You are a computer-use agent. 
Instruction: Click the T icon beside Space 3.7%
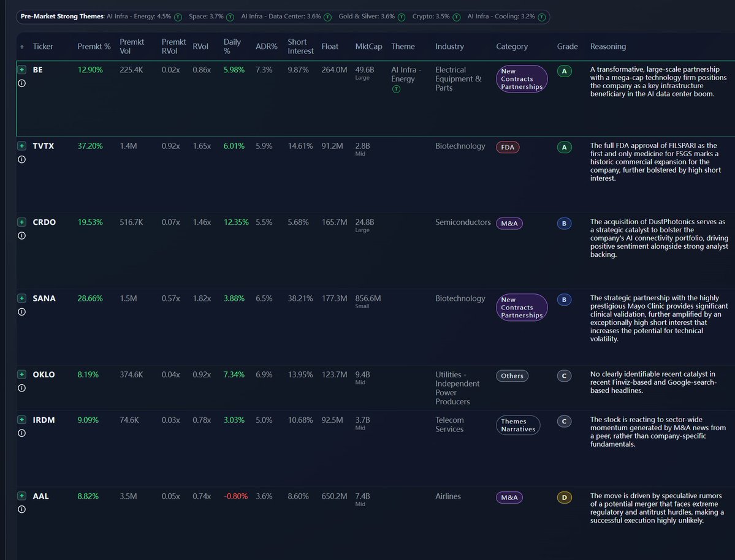[230, 17]
